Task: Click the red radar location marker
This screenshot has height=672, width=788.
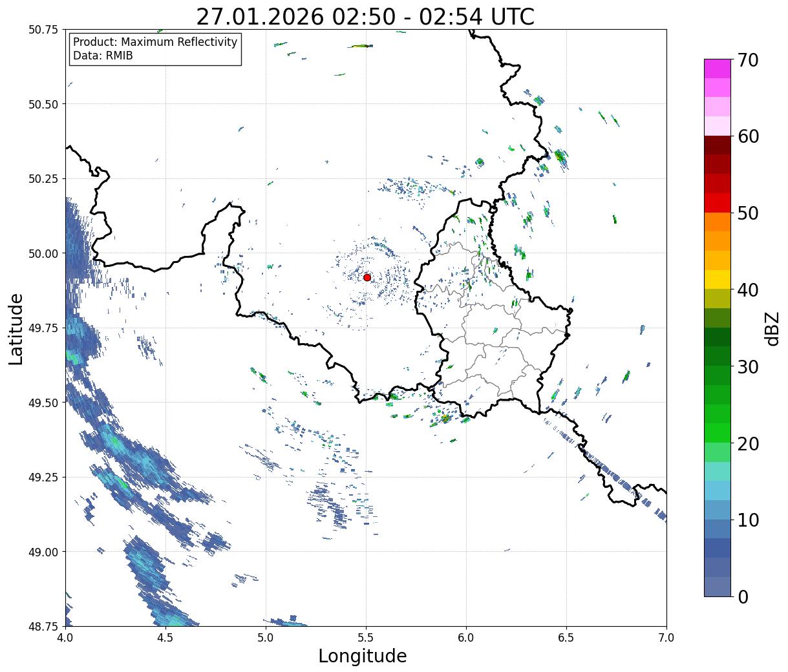Action: point(367,277)
